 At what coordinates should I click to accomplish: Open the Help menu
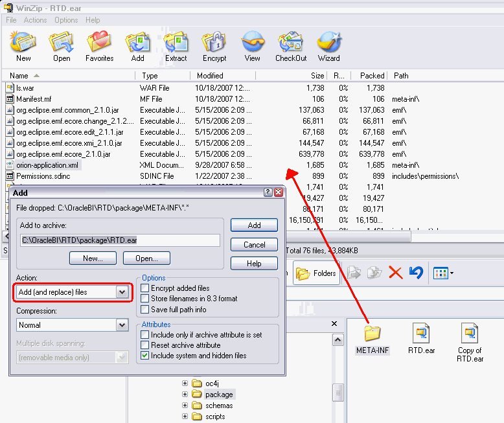pyautogui.click(x=93, y=20)
